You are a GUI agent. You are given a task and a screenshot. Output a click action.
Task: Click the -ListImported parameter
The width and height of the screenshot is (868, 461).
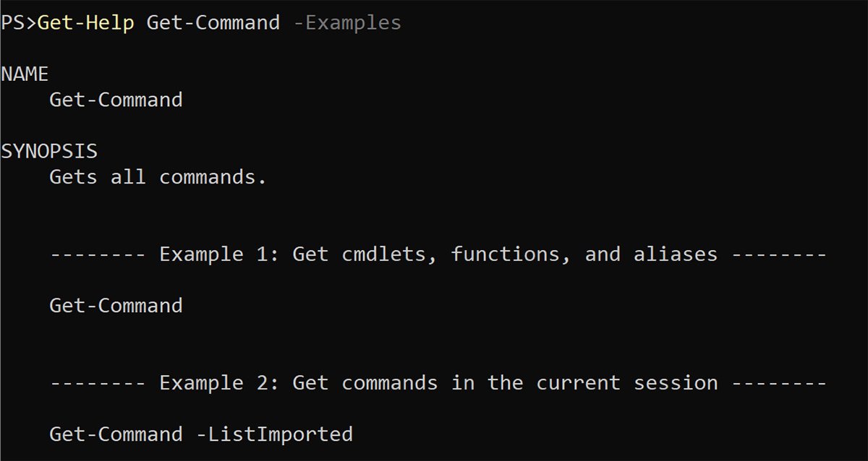pos(281,434)
